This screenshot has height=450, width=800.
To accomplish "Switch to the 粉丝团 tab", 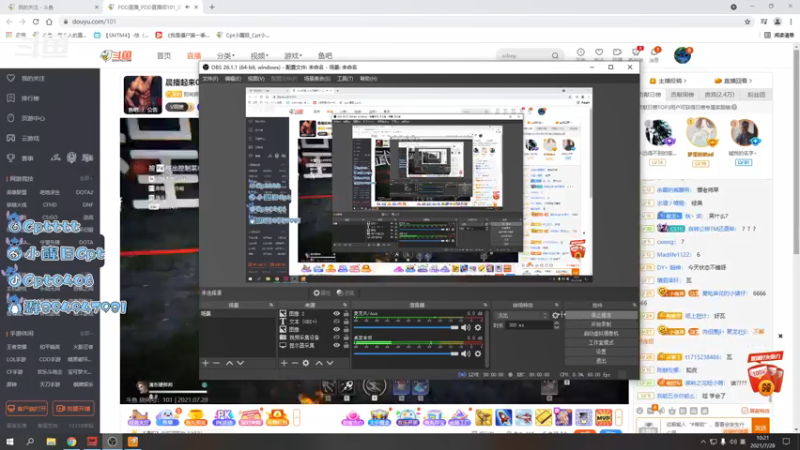I will point(756,95).
